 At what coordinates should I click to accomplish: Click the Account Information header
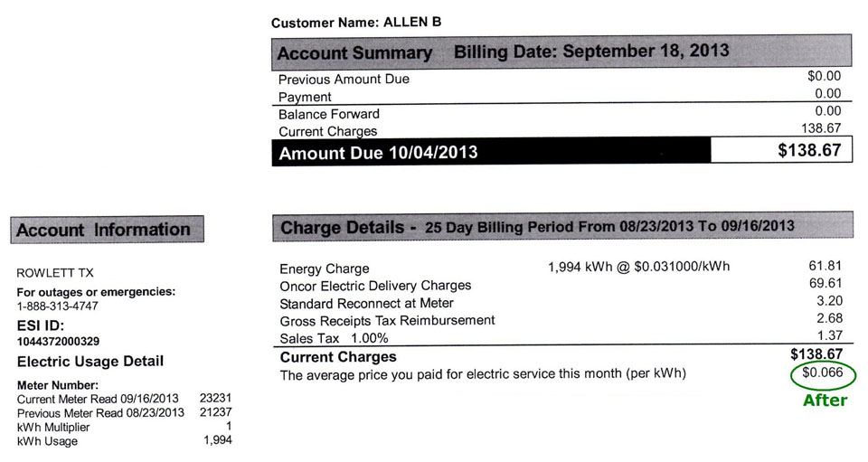(x=103, y=230)
